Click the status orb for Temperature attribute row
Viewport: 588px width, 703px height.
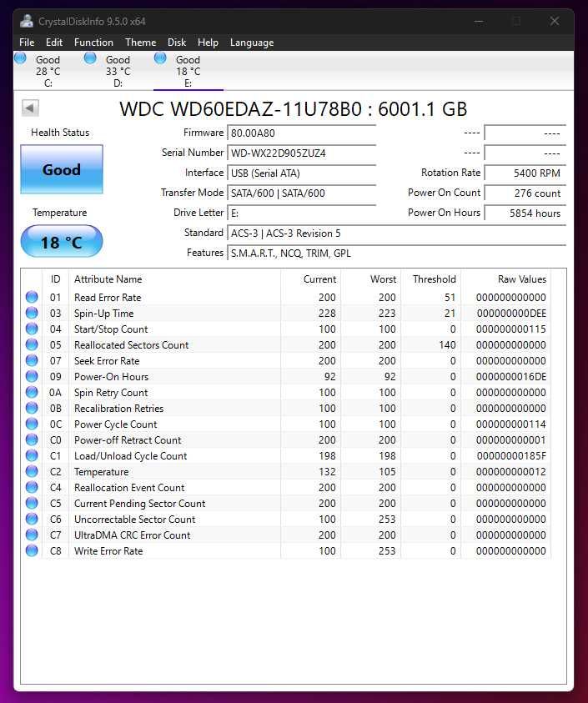coord(32,471)
